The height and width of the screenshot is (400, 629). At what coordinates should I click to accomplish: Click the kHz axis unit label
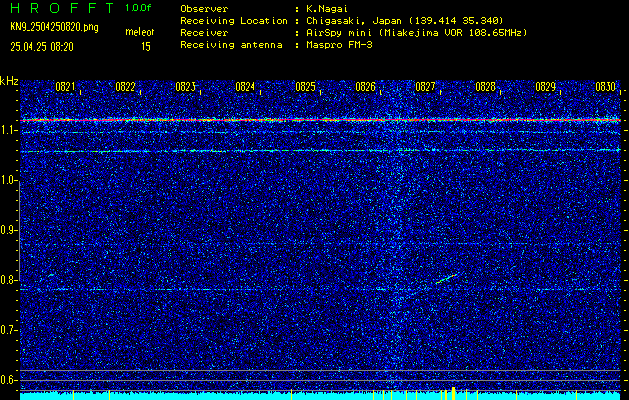coord(9,81)
